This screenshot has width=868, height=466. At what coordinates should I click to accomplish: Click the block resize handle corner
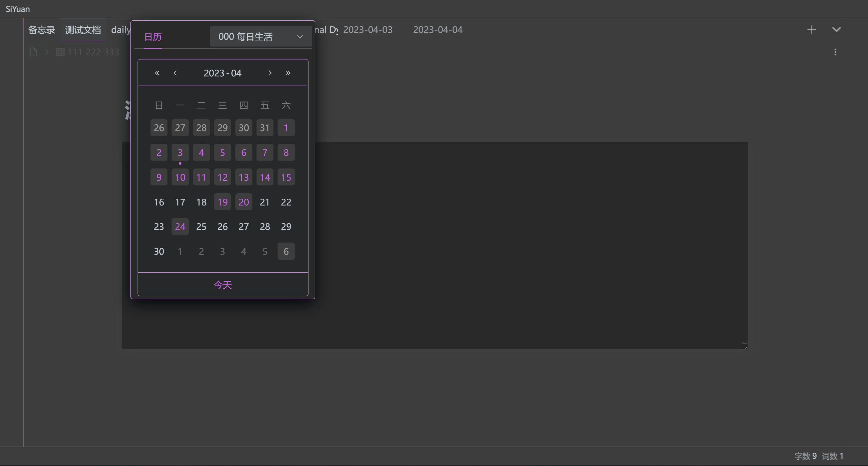(745, 346)
